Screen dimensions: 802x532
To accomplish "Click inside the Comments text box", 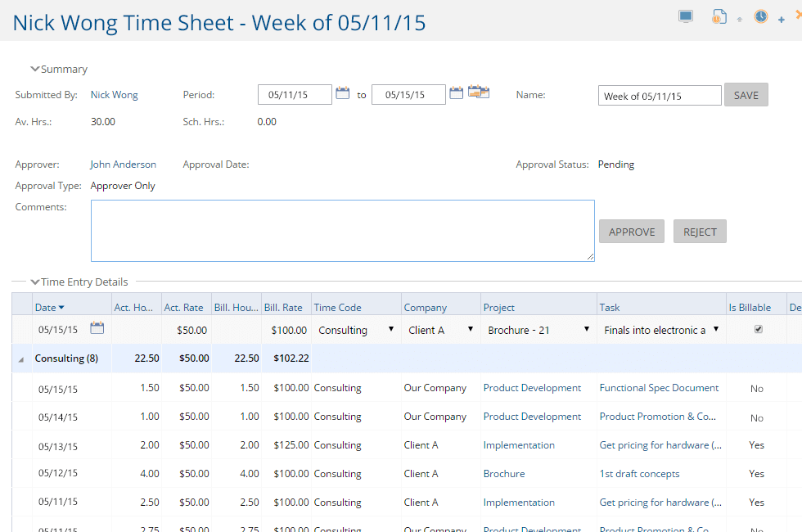I will click(x=342, y=229).
